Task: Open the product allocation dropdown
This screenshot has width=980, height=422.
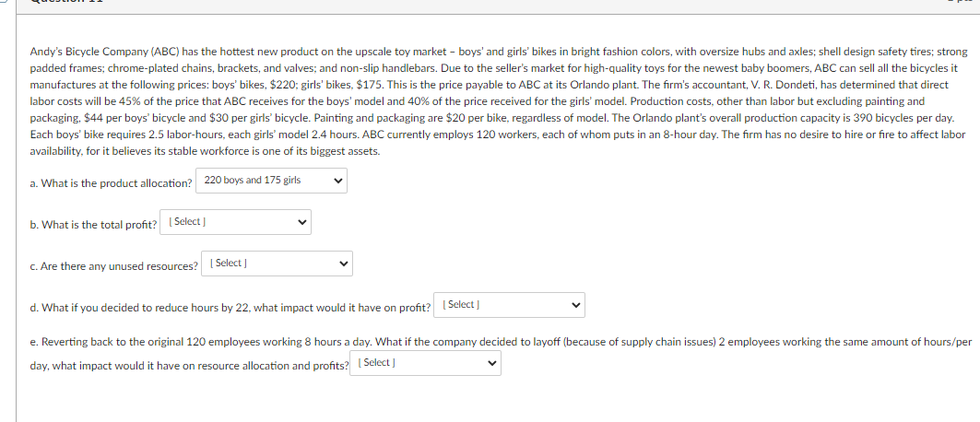Action: [x=272, y=182]
